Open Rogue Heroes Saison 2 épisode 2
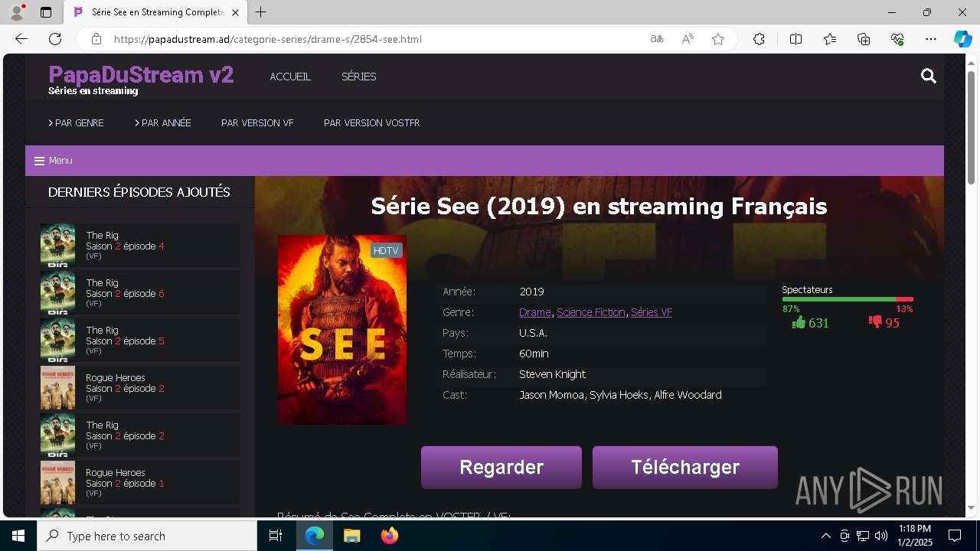The width and height of the screenshot is (980, 551). click(140, 387)
